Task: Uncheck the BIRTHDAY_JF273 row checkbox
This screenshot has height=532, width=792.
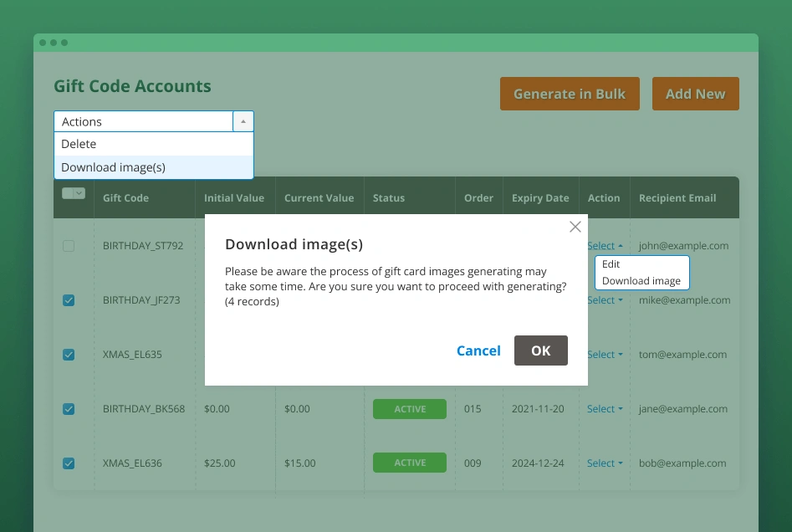Action: [x=69, y=300]
